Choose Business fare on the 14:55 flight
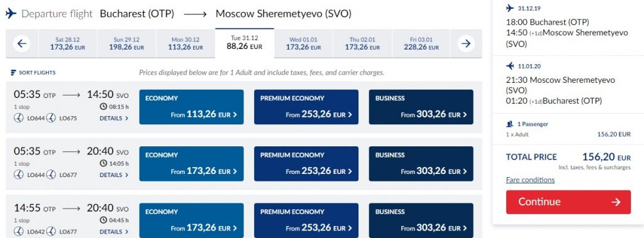This screenshot has width=644, height=238. pyautogui.click(x=421, y=220)
